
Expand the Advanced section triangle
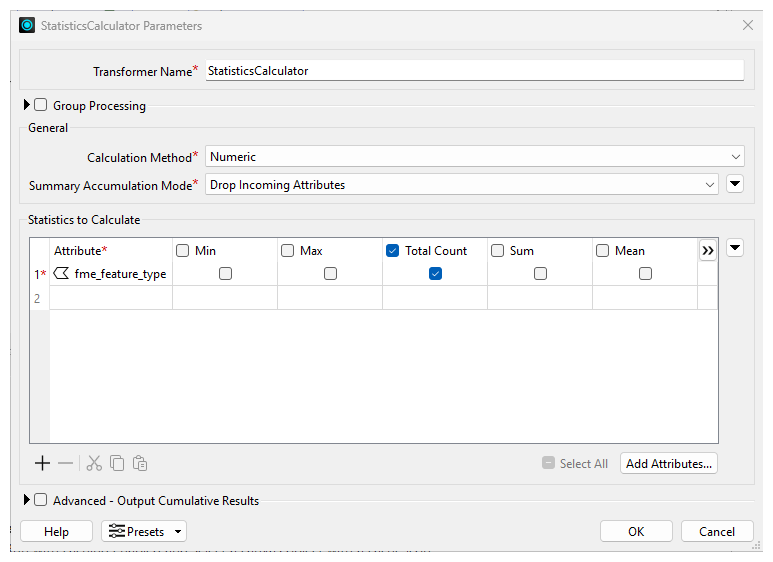(27, 500)
